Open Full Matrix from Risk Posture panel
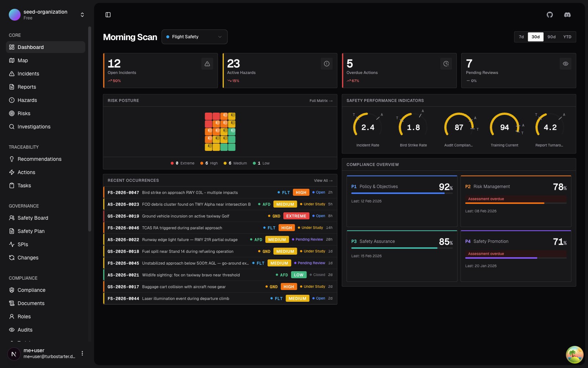 coord(320,100)
